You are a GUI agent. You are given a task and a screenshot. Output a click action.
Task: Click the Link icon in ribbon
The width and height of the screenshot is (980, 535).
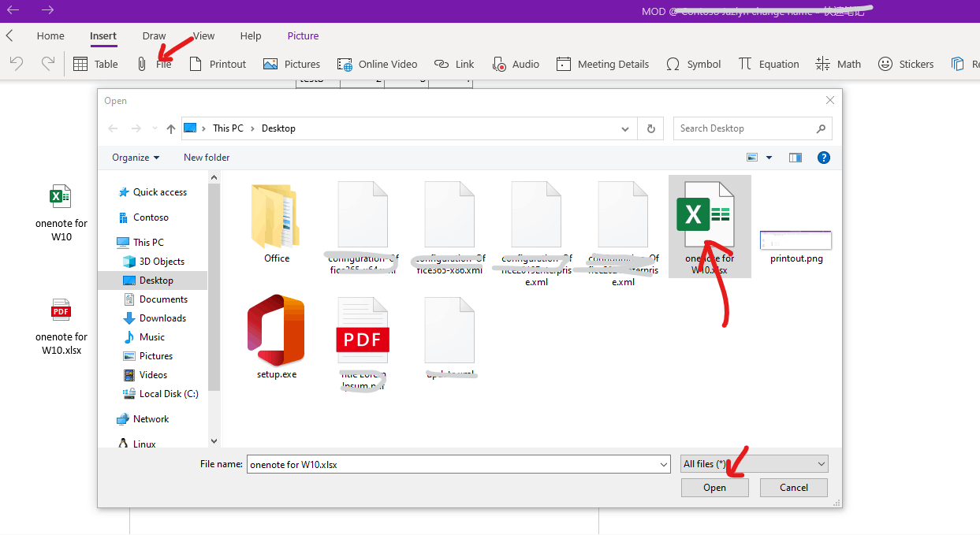pyautogui.click(x=442, y=64)
